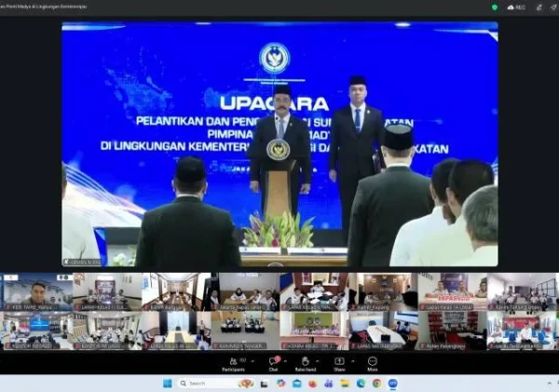Click the cloud REC recording indicator

[x=516, y=7]
